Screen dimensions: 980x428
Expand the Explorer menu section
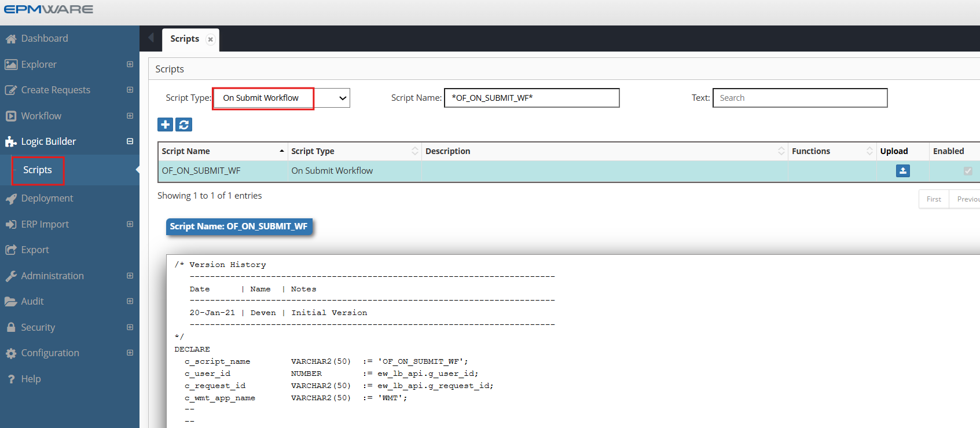130,64
